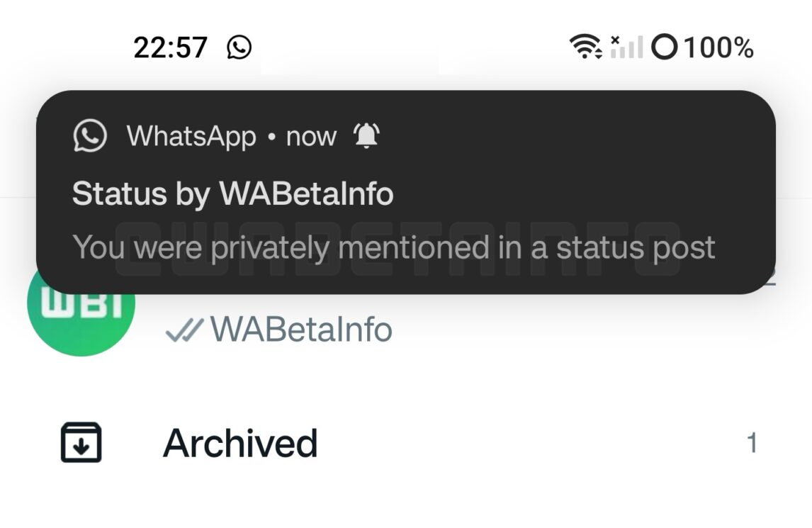Tap the 22:57 clock in status bar
Viewport: 812px width, 528px height.
(170, 47)
